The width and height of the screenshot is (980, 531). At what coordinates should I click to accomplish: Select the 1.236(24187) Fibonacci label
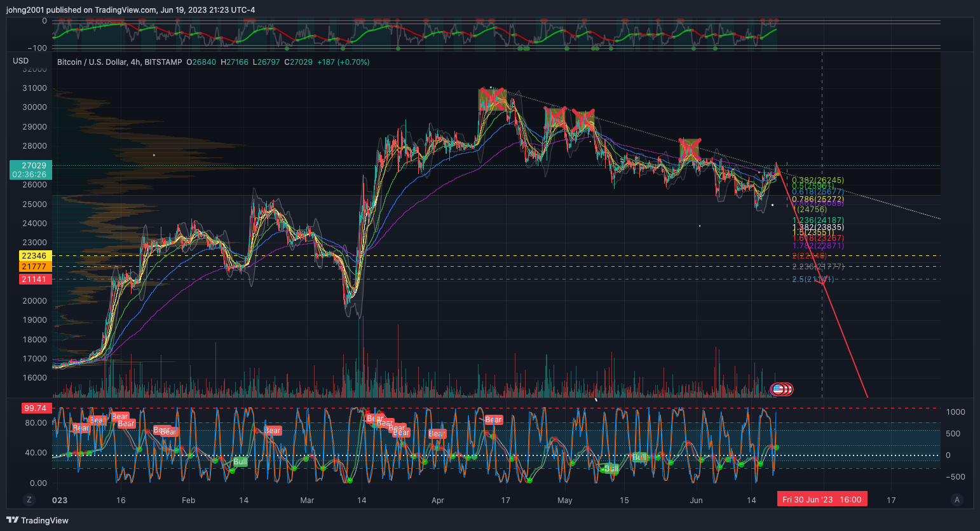(x=818, y=220)
